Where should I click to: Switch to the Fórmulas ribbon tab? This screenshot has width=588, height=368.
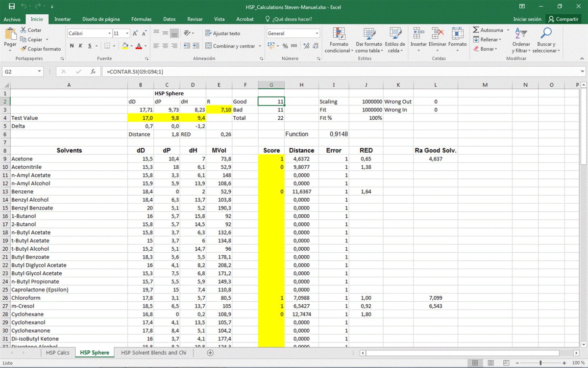click(141, 19)
